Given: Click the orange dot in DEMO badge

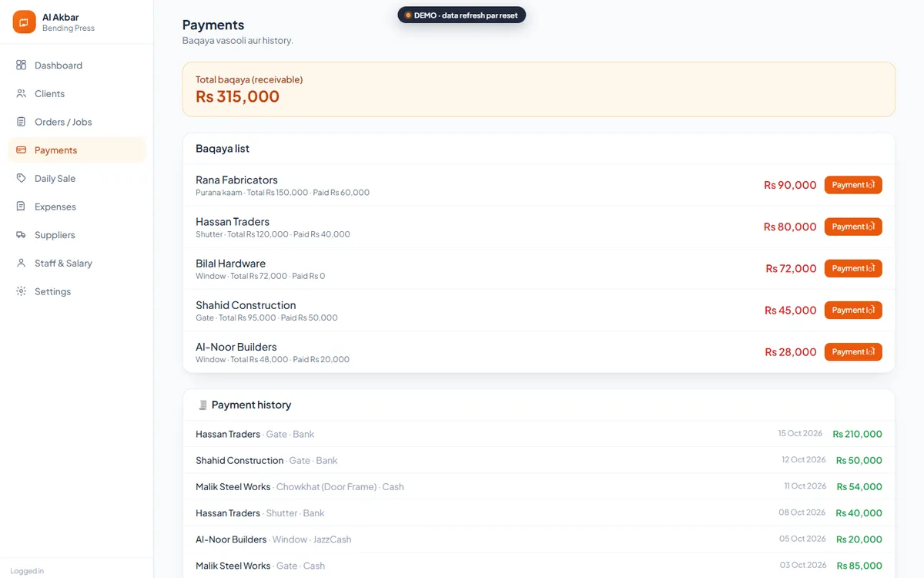Looking at the screenshot, I should (408, 15).
